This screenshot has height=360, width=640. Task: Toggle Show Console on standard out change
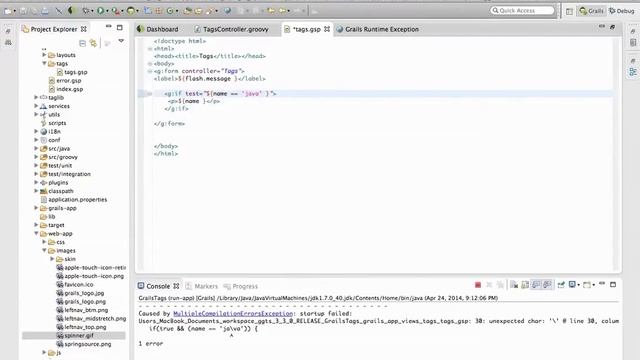[536, 285]
